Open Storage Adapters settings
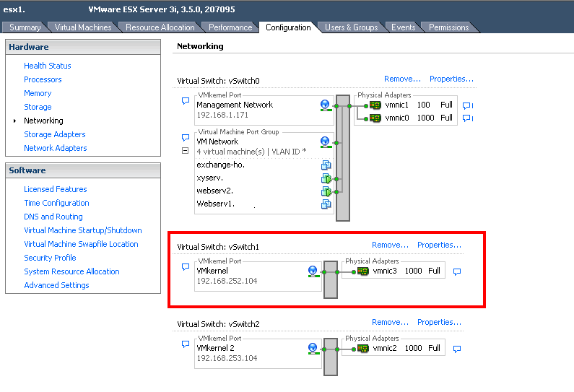Viewport: 574px width, 392px height. (55, 134)
